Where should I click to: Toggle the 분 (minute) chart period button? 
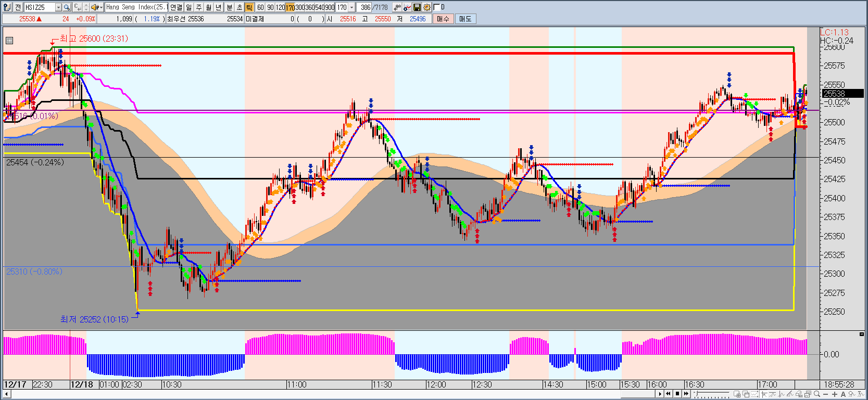tap(229, 7)
